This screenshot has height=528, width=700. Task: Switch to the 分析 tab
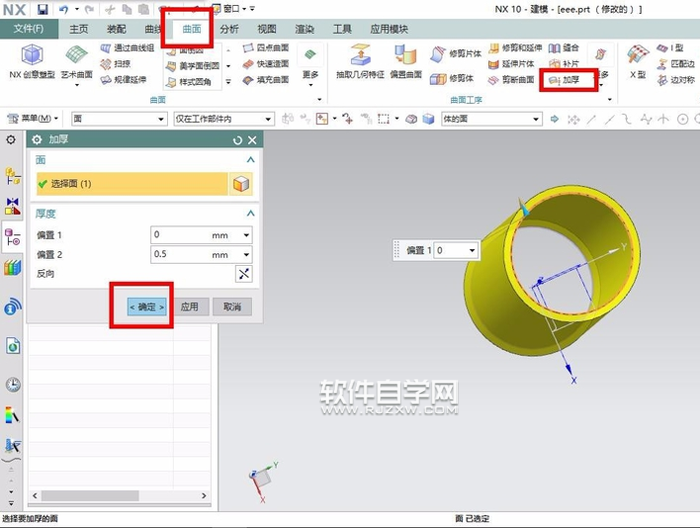point(229,29)
